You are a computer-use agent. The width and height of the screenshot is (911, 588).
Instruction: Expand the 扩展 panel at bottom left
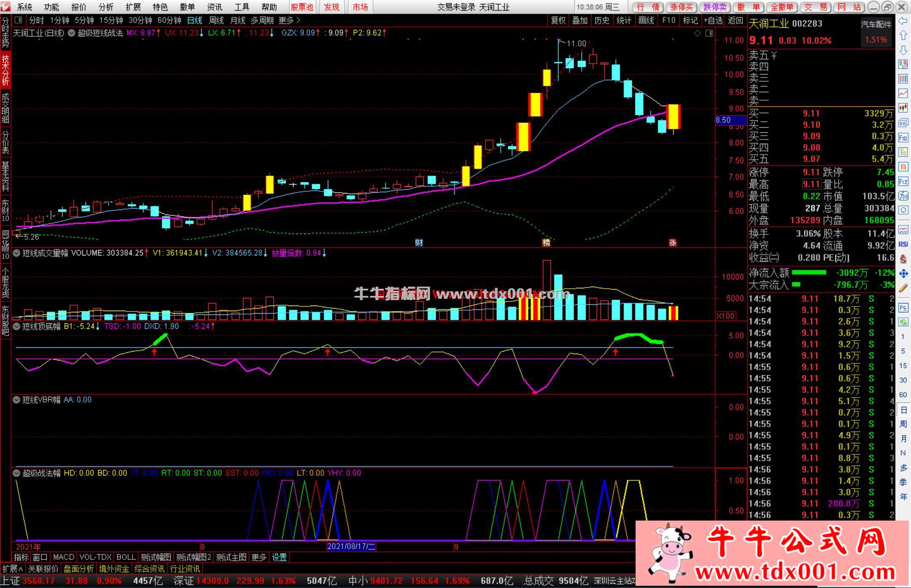tap(13, 569)
